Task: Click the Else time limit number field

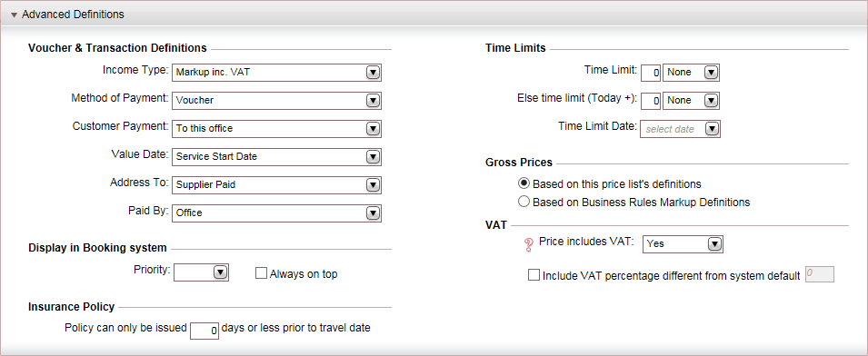Action: pos(651,101)
